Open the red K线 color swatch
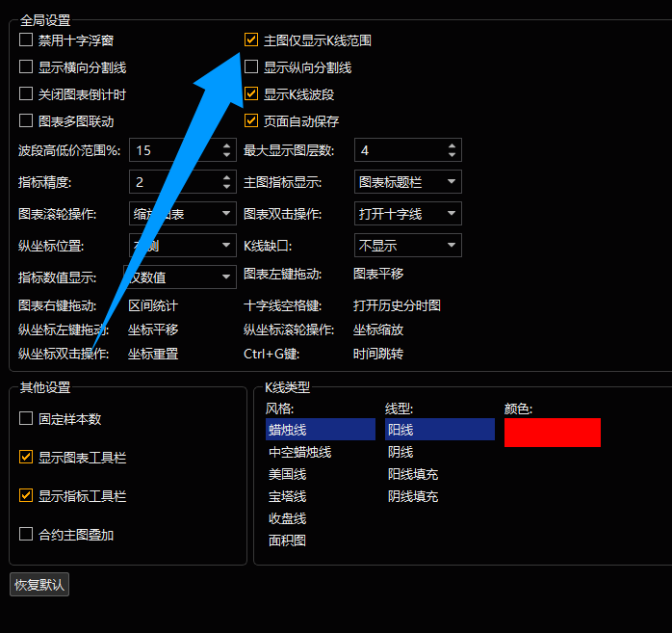 [x=552, y=433]
